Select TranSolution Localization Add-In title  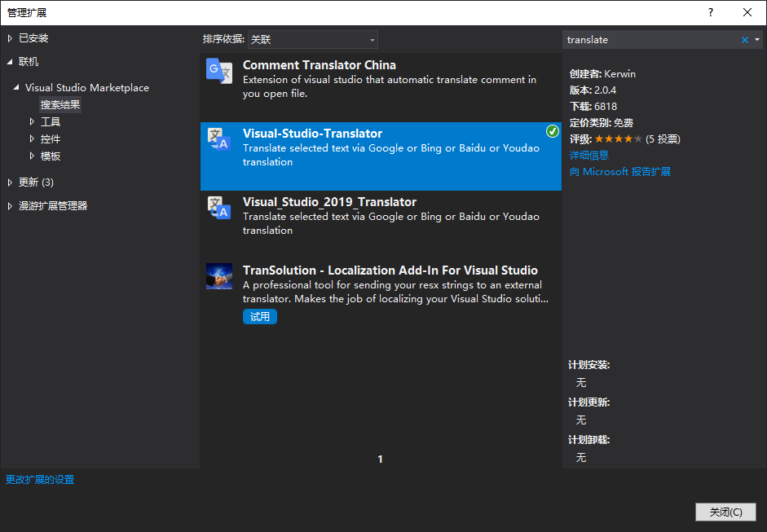coord(390,270)
